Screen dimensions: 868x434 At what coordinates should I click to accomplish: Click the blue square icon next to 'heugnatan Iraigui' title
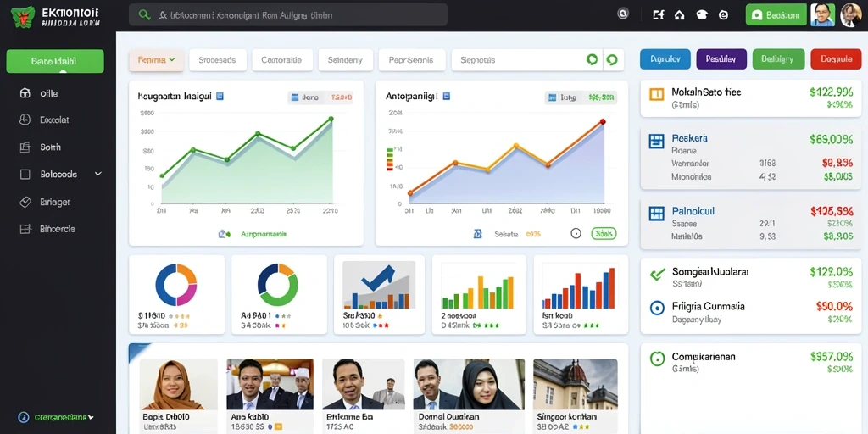(x=220, y=96)
